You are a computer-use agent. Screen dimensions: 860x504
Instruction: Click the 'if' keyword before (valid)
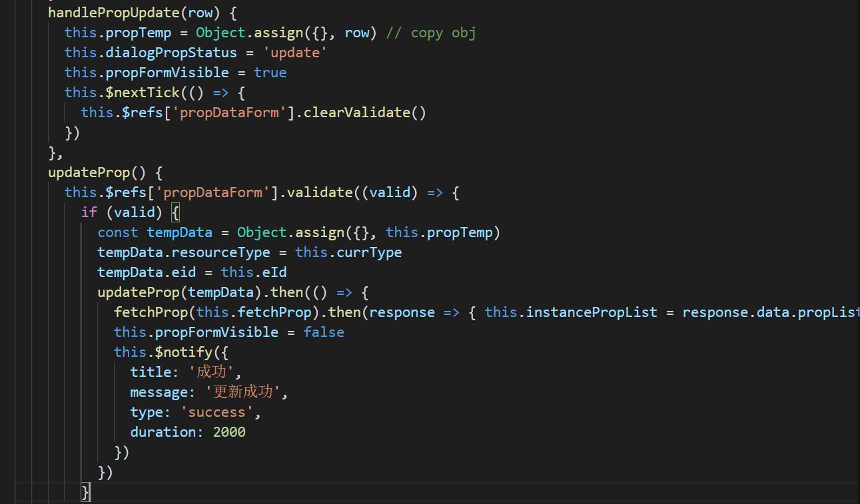[x=89, y=212]
